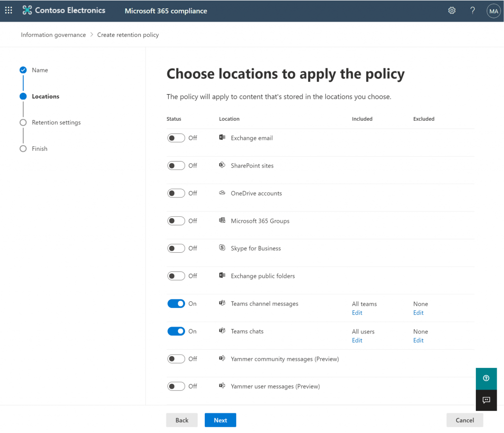Click the Back button
Viewport: 504px width, 433px height.
182,420
